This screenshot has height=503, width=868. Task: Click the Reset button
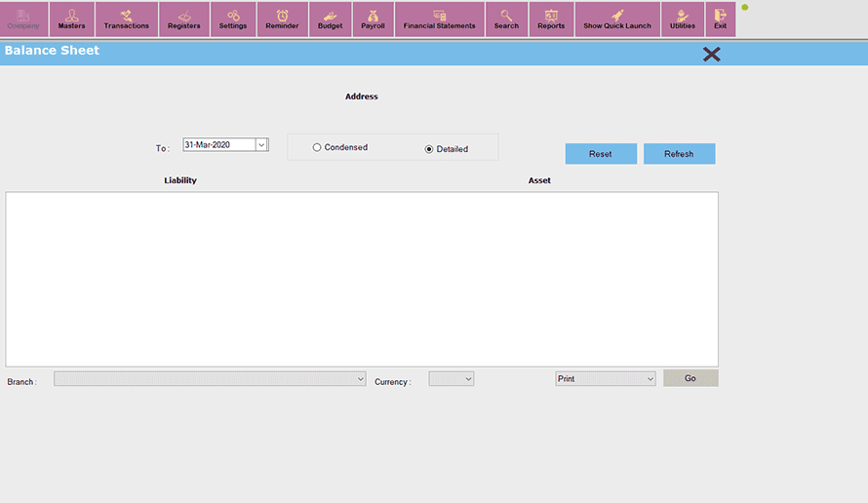tap(601, 154)
